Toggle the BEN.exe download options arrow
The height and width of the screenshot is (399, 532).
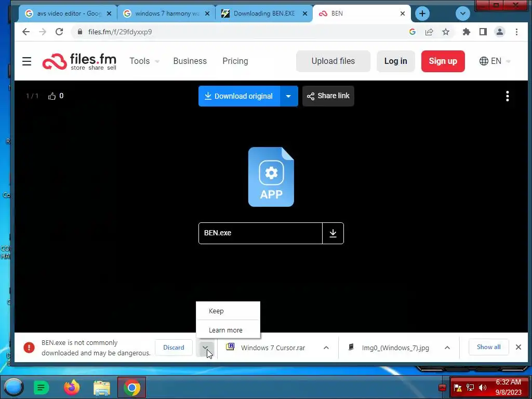point(205,348)
